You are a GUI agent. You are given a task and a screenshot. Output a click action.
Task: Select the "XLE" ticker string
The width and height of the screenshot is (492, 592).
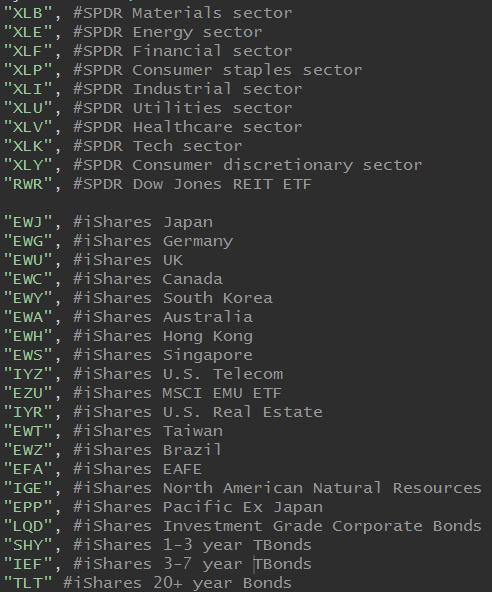click(x=28, y=32)
